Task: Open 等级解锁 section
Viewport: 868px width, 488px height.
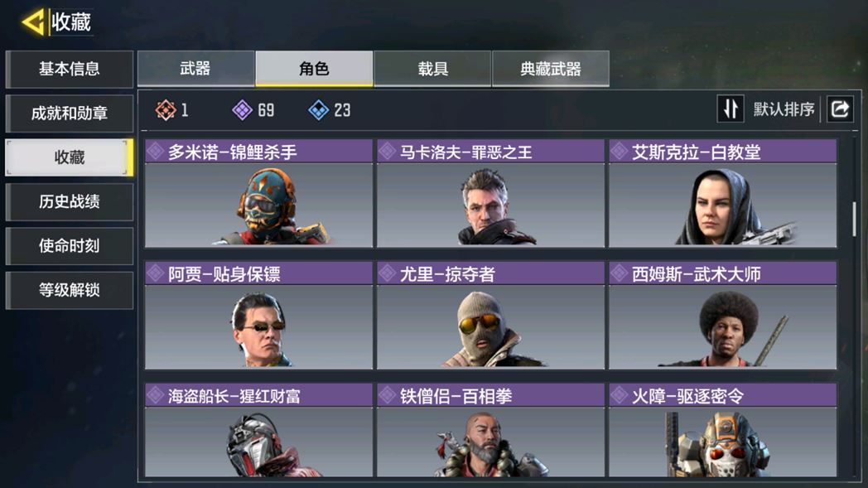Action: [x=70, y=290]
